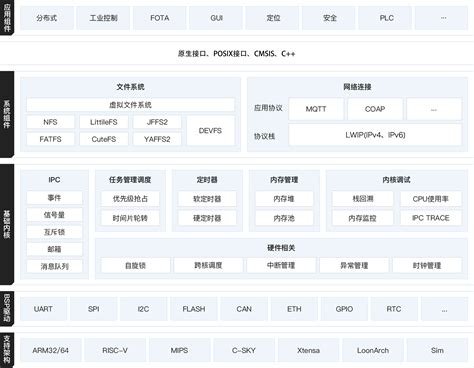Screen dimensions: 474x368
Task: Select the 事件 box under IPC
Action: point(54,198)
